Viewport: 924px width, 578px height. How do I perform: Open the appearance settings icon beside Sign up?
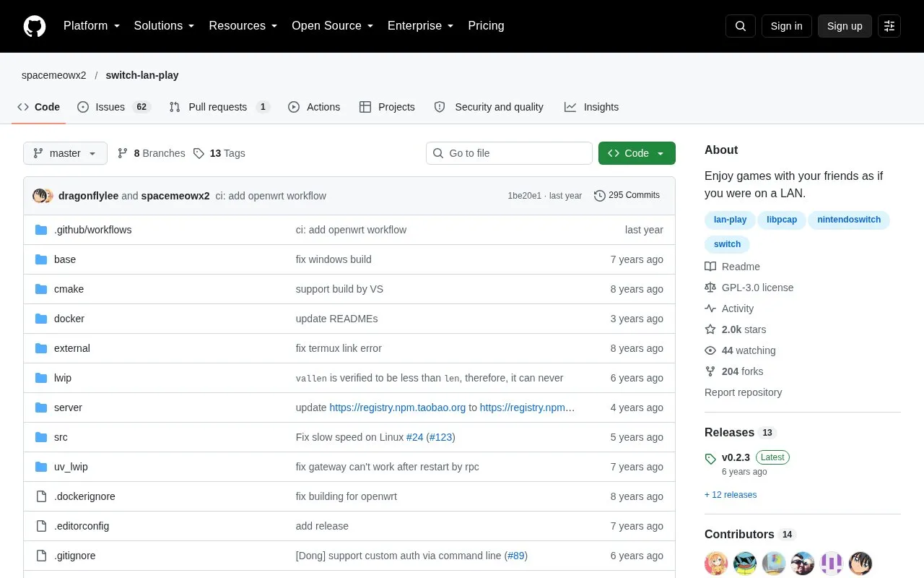point(889,26)
